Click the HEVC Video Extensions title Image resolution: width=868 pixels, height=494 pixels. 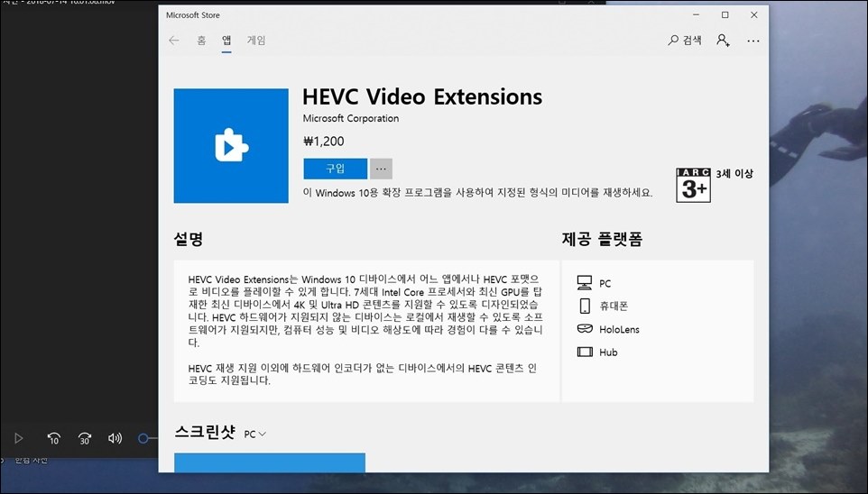point(422,96)
